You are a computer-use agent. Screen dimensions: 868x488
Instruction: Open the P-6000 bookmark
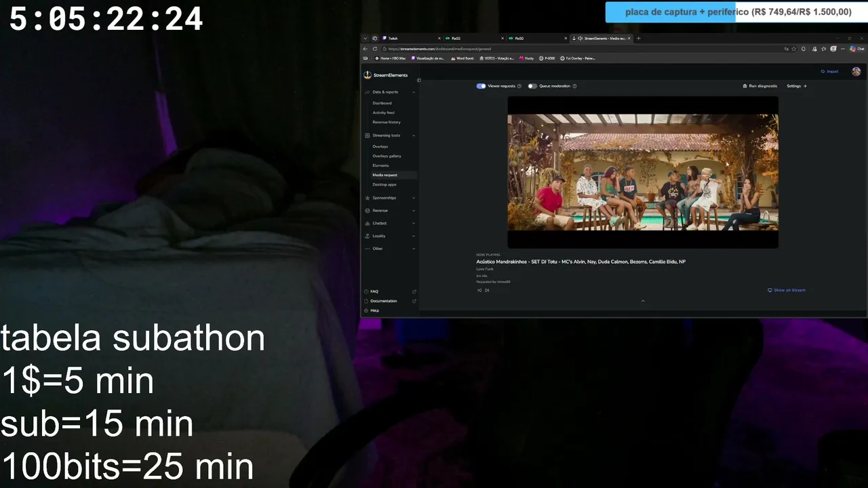click(x=547, y=58)
